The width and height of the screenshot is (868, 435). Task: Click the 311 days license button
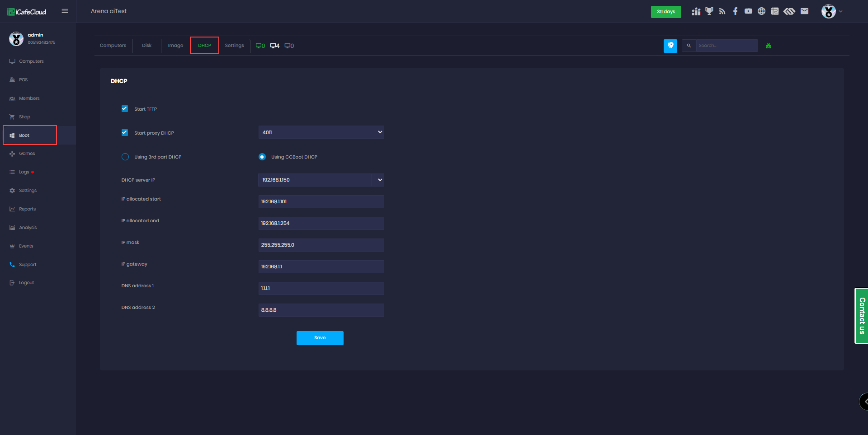(x=665, y=12)
